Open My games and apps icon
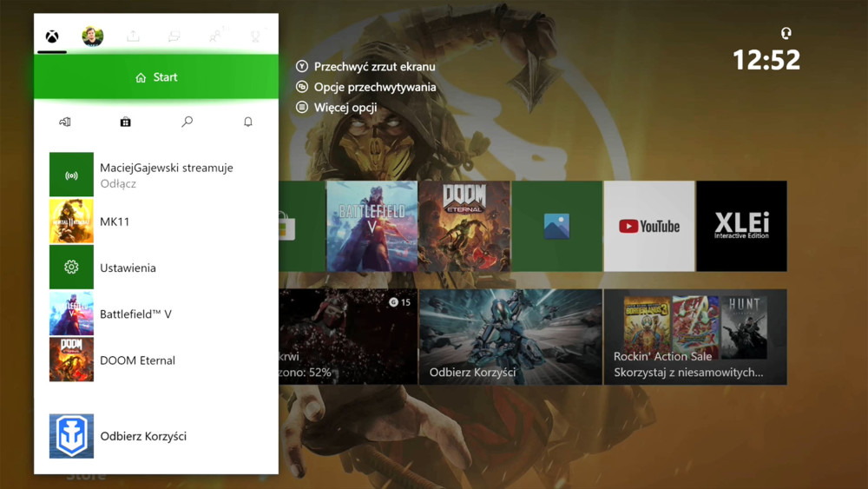This screenshot has width=868, height=489. 65,122
